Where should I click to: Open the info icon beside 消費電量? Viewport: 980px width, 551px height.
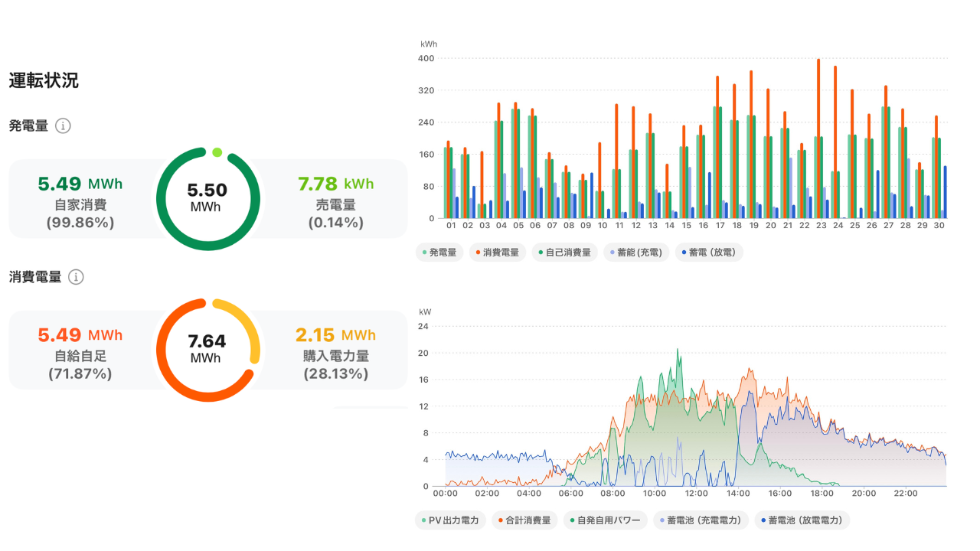(x=76, y=277)
